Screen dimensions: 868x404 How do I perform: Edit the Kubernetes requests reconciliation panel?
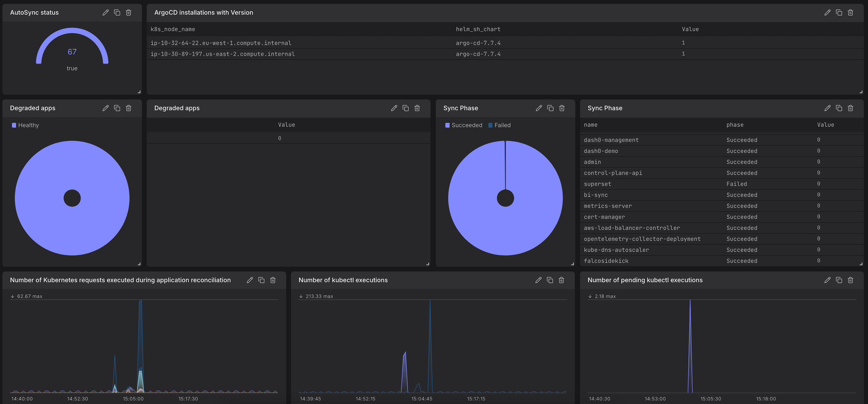[x=250, y=280]
